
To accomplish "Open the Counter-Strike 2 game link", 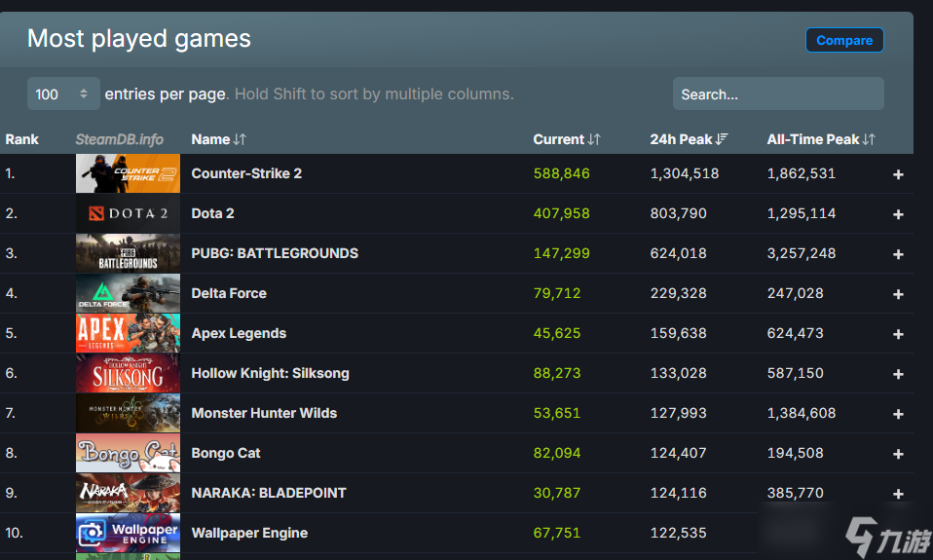I will coord(246,173).
